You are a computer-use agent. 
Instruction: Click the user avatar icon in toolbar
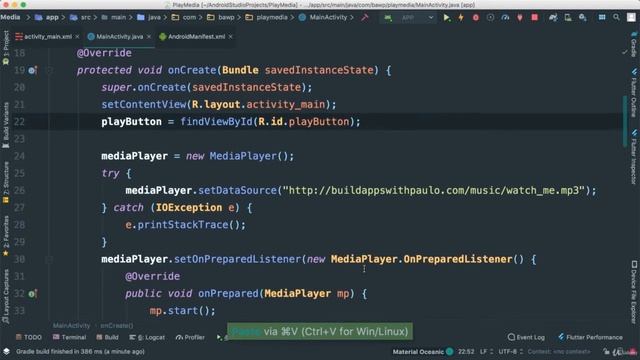tap(631, 18)
